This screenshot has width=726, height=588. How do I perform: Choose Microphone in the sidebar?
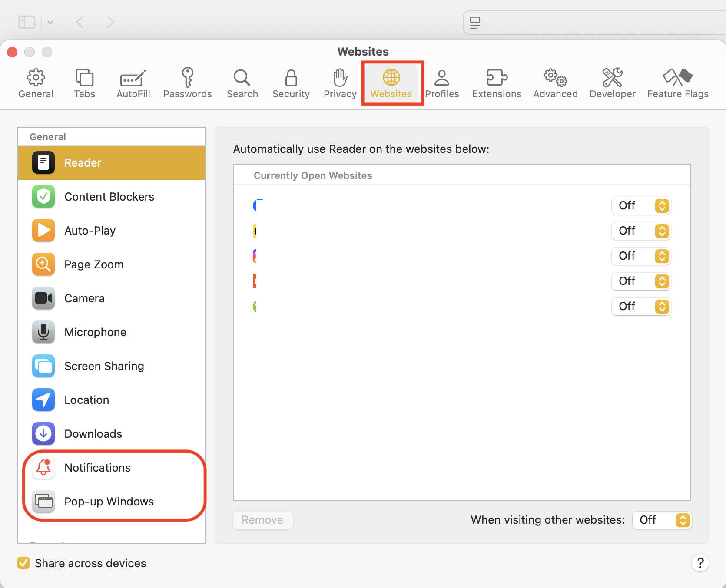95,332
